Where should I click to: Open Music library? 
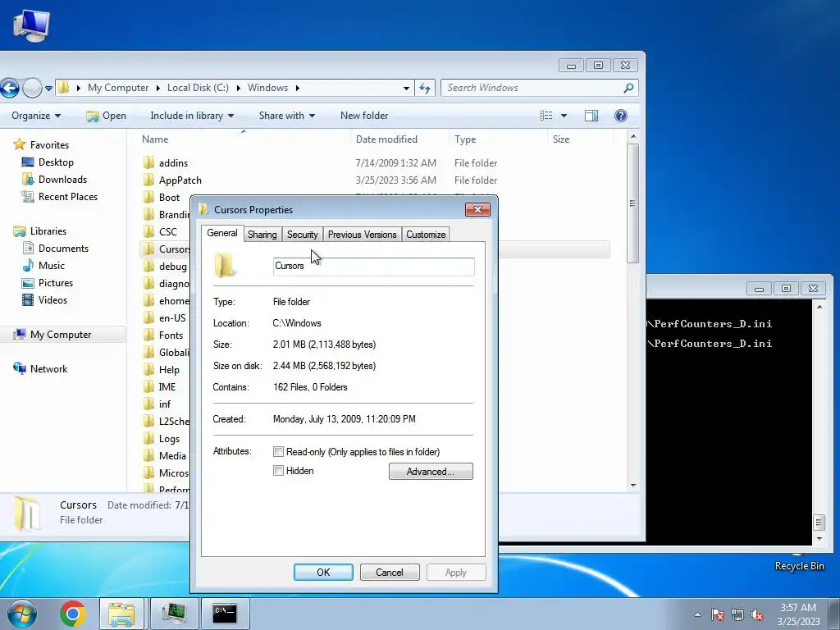[x=52, y=266]
